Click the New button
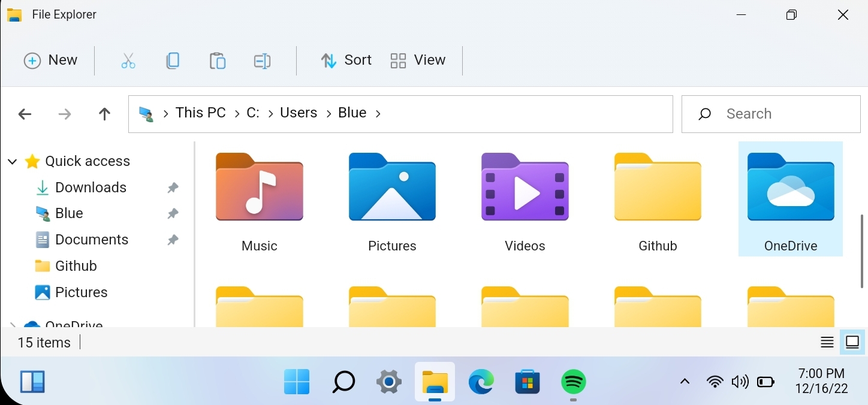Viewport: 868px width, 405px height. (x=51, y=61)
